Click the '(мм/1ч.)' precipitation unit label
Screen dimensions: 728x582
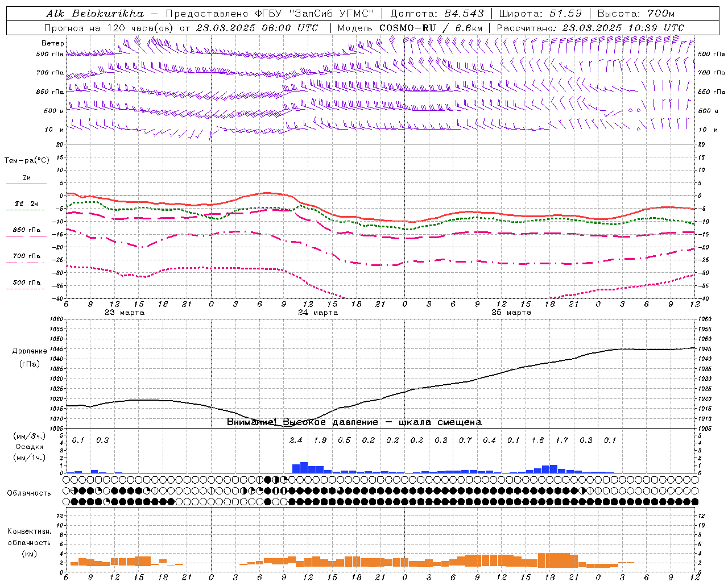point(30,458)
